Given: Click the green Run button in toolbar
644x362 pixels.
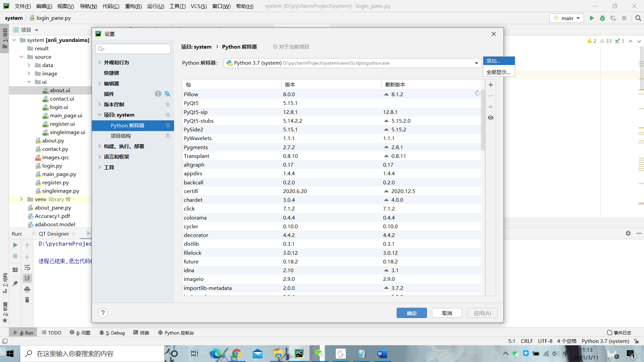Looking at the screenshot, I should (592, 18).
